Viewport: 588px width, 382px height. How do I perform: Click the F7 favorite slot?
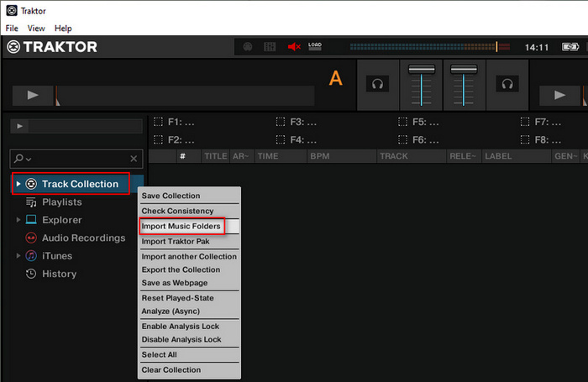point(541,122)
